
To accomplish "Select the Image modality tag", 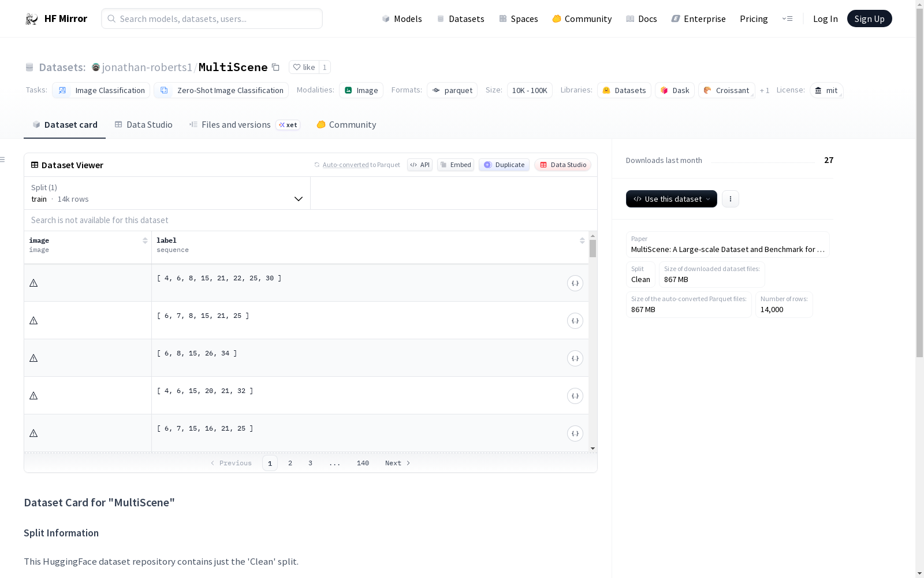I will click(361, 90).
